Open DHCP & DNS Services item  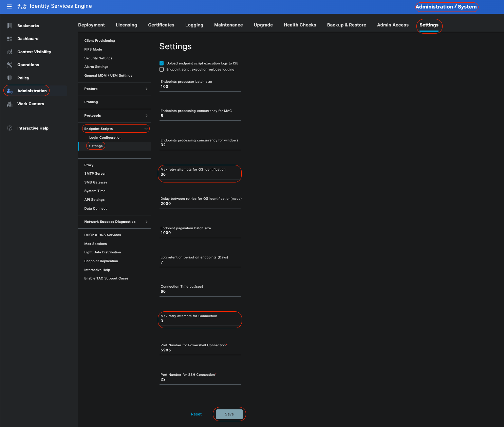click(102, 235)
